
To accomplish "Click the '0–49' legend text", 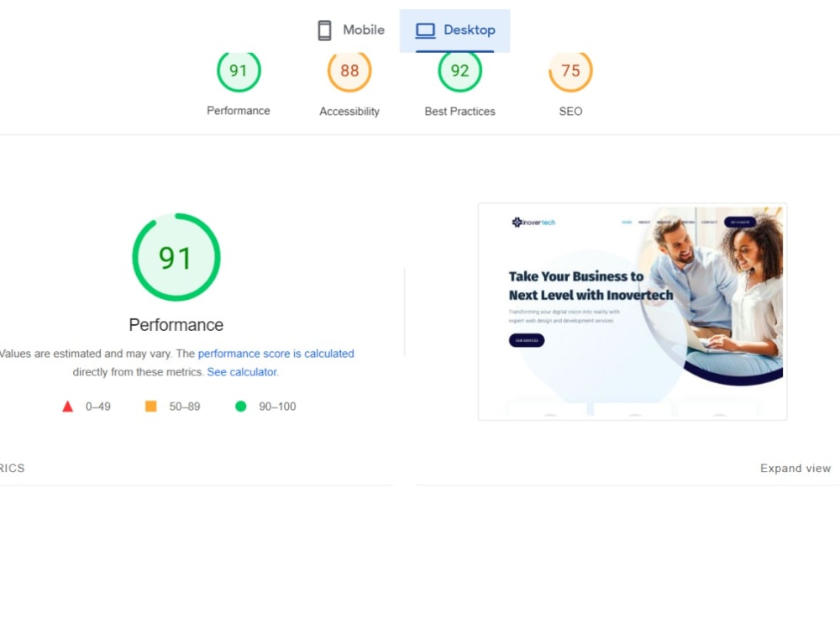I will tap(98, 407).
